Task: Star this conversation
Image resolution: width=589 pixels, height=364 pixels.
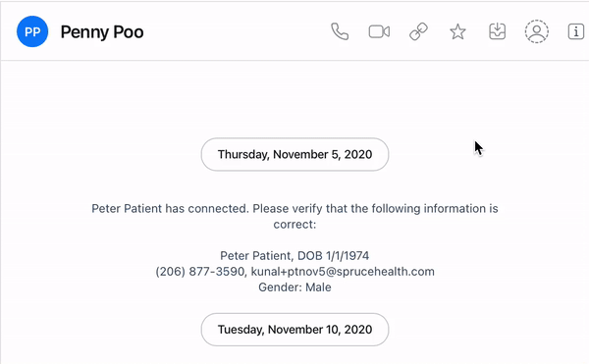Action: [x=457, y=31]
